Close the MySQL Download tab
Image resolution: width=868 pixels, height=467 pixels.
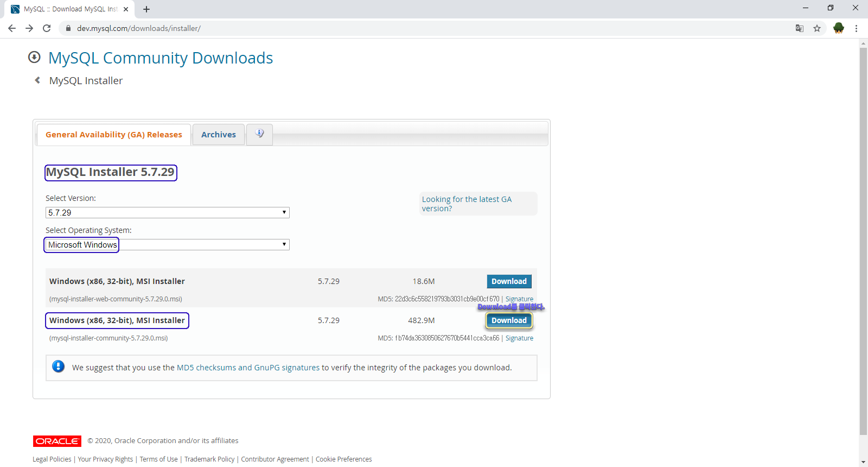(126, 9)
